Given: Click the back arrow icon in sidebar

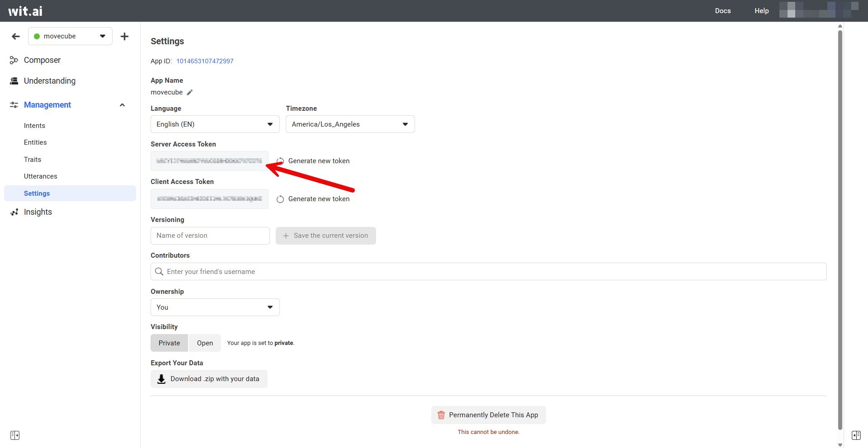Looking at the screenshot, I should point(16,36).
